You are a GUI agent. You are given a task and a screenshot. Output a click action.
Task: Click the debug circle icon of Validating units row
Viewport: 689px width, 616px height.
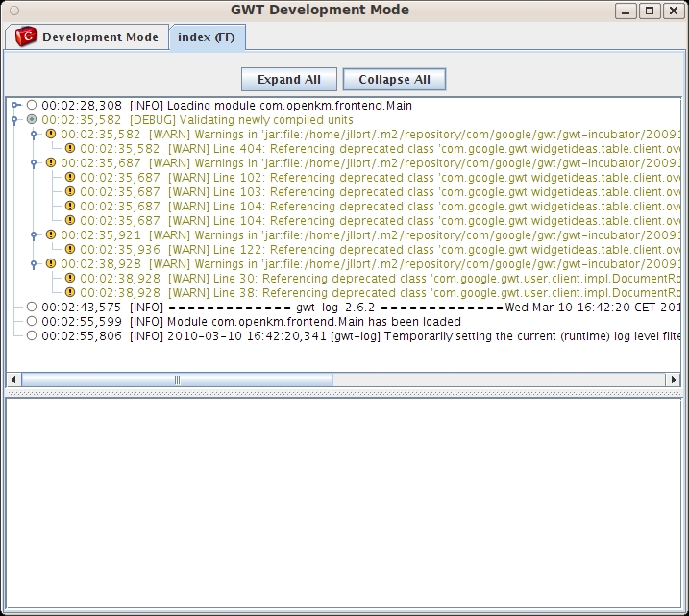[32, 119]
